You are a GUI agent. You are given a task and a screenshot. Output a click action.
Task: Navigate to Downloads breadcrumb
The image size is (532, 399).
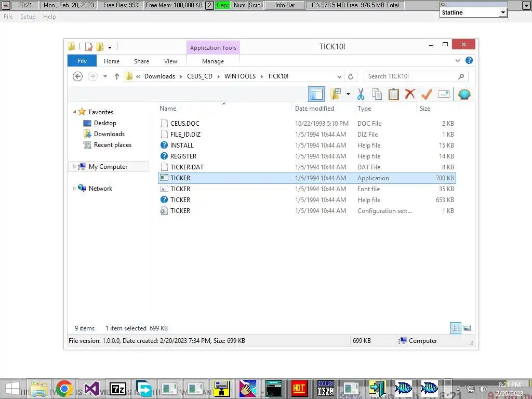pyautogui.click(x=160, y=76)
